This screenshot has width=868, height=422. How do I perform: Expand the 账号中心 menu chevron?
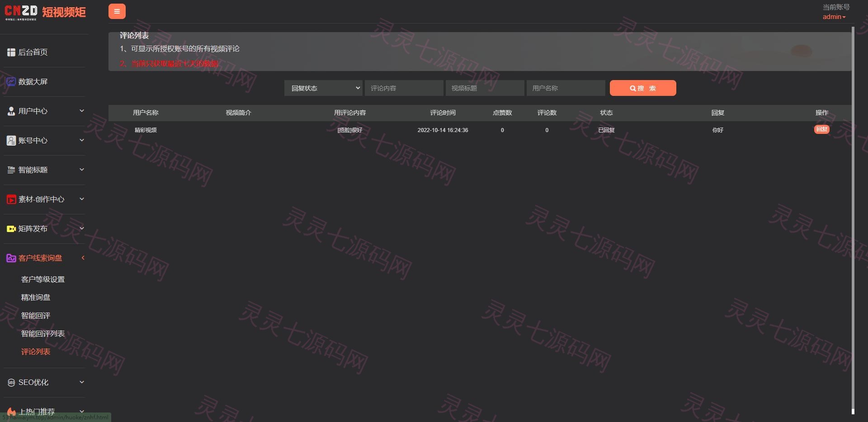82,140
